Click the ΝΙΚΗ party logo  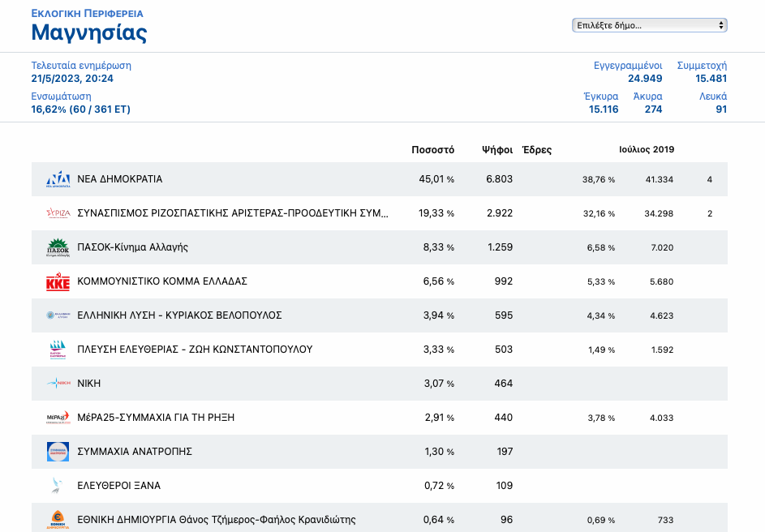pyautogui.click(x=58, y=384)
